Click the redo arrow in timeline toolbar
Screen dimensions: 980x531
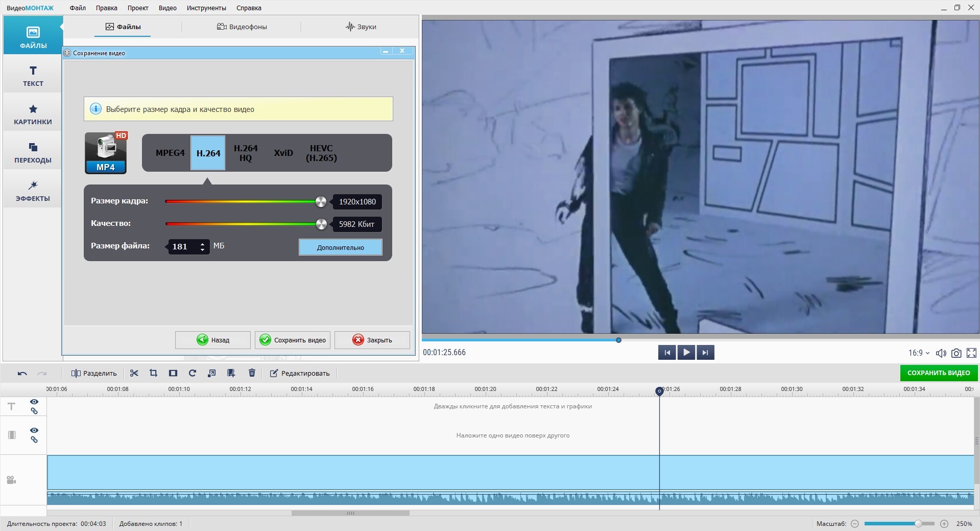[42, 374]
